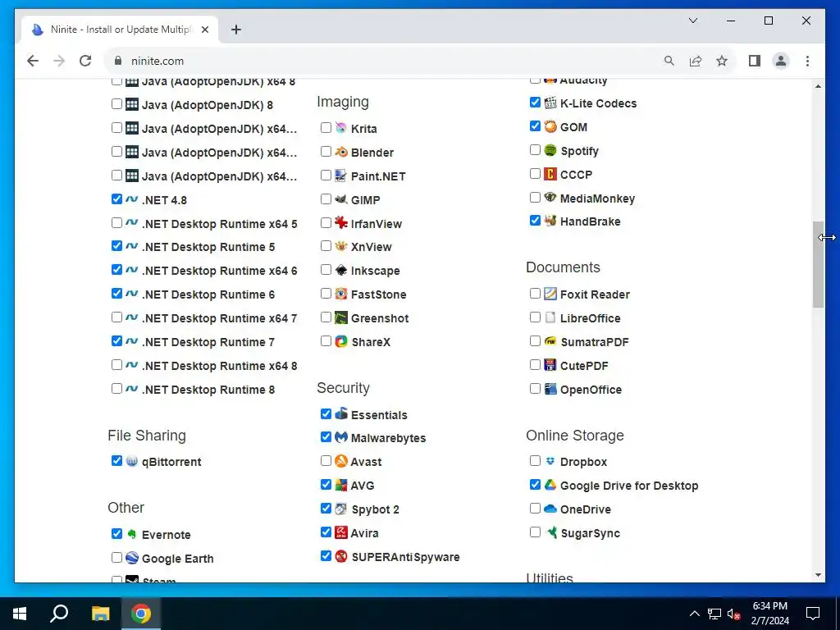Image resolution: width=840 pixels, height=630 pixels.
Task: Close the Ninite tab
Action: (x=204, y=30)
